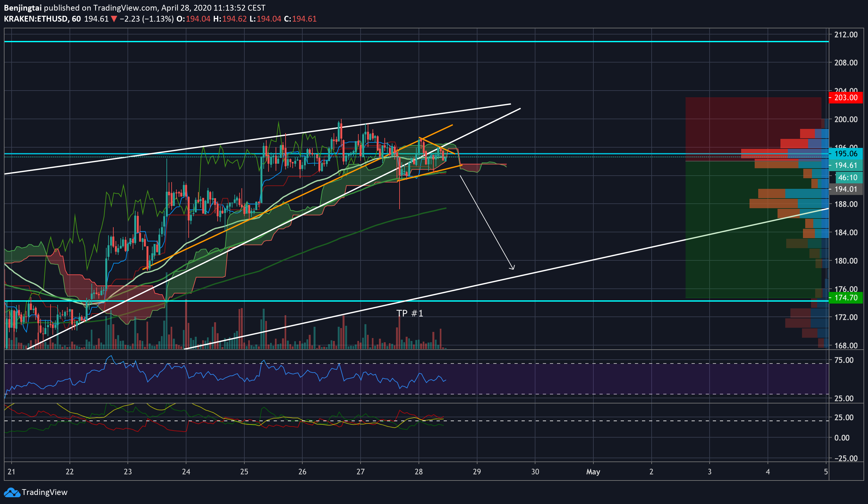Viewport: 868px width, 504px height.
Task: Click the open value O:194.04
Action: (x=193, y=19)
